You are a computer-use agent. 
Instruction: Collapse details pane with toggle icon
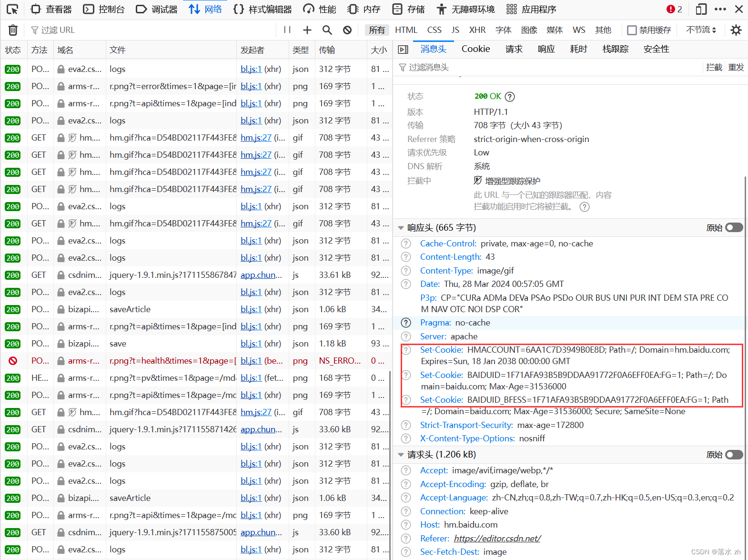(403, 50)
